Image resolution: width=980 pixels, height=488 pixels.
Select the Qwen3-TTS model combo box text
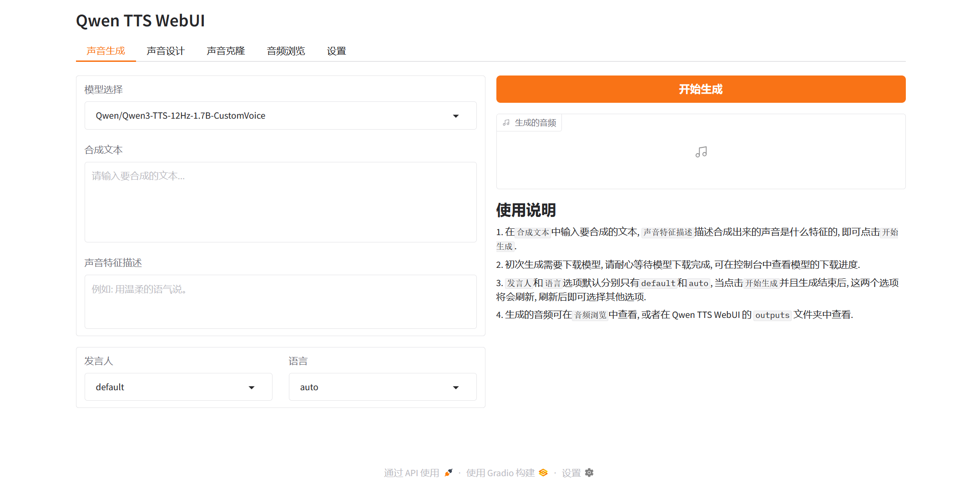click(180, 116)
